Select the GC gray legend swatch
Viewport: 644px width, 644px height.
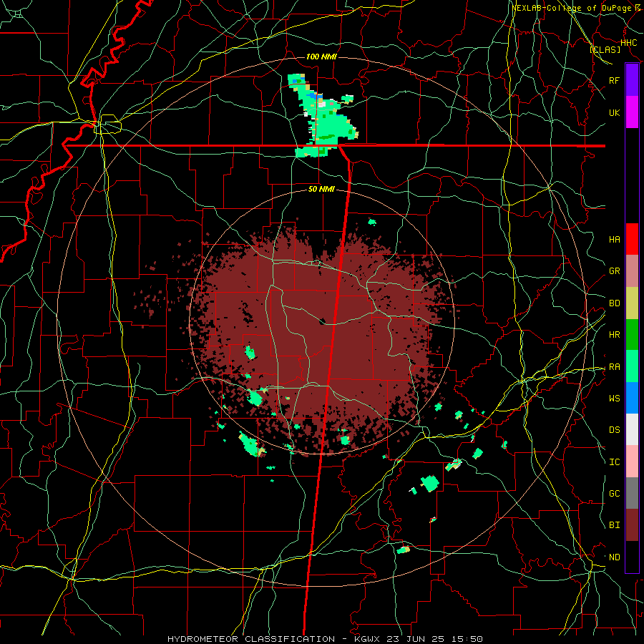pyautogui.click(x=632, y=493)
